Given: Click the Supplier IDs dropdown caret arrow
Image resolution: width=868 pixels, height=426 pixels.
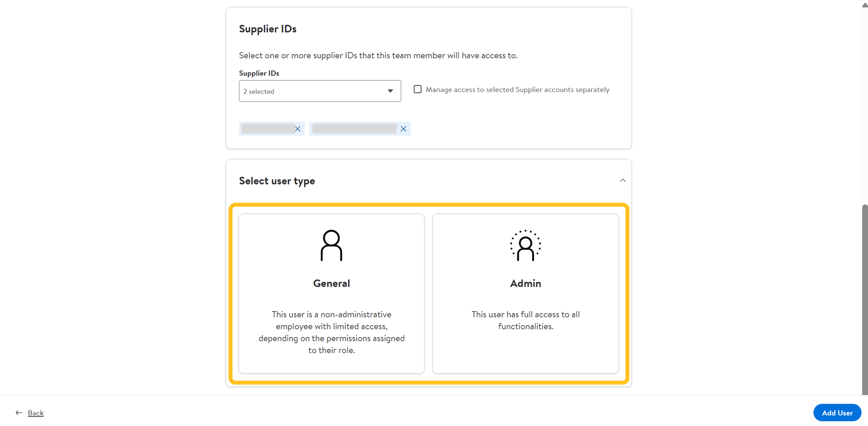Looking at the screenshot, I should 390,91.
